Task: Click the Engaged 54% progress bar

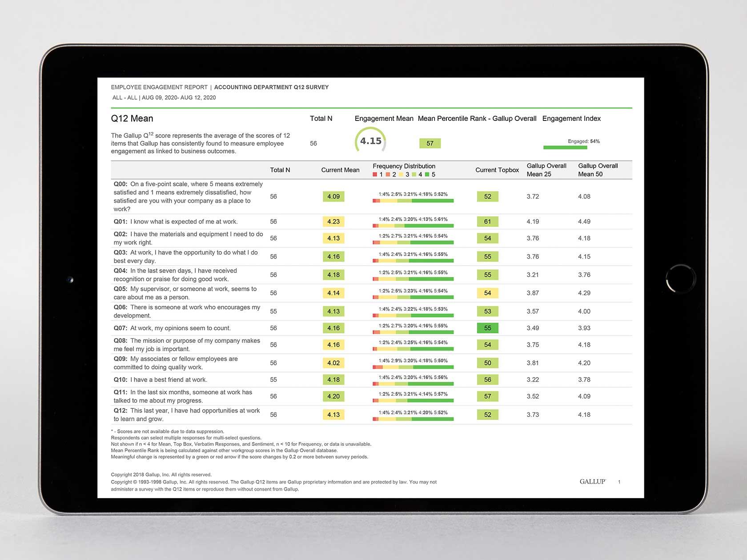Action: 565,147
